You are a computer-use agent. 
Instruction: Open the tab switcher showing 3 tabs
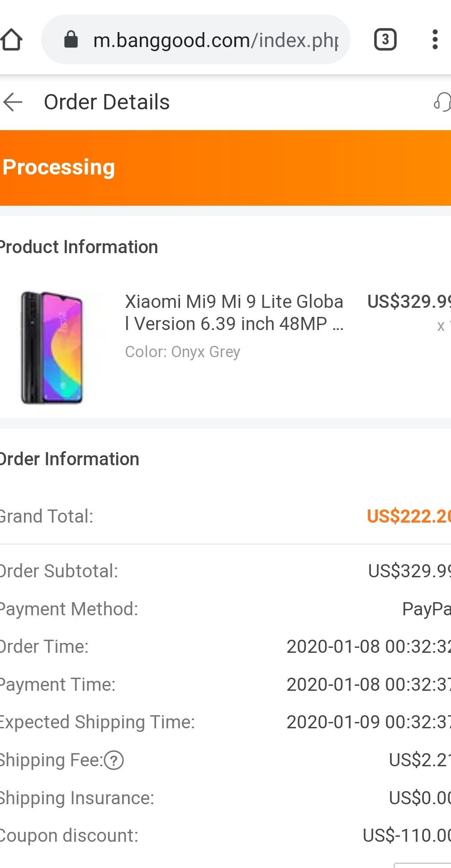point(385,40)
